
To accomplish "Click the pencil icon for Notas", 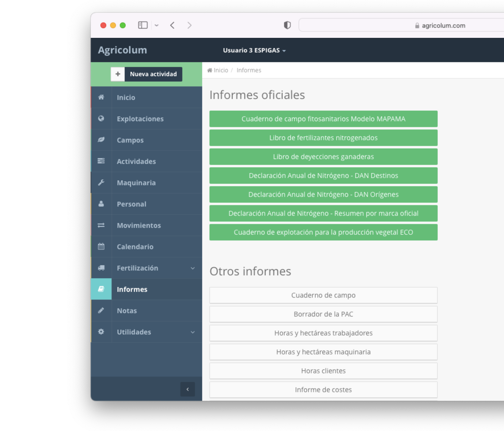I will (101, 310).
